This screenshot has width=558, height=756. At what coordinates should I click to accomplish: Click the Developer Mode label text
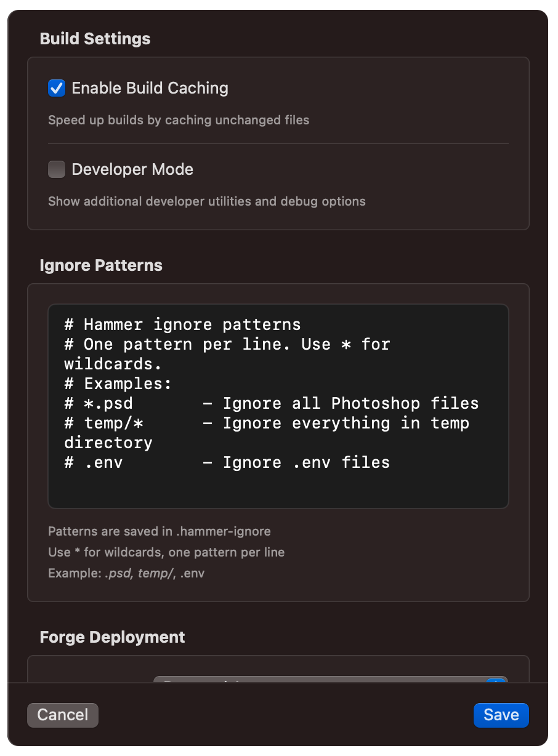132,169
